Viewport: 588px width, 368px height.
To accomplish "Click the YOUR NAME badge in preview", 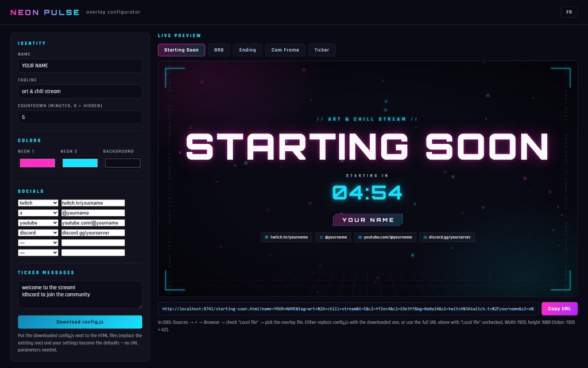I will (368, 220).
